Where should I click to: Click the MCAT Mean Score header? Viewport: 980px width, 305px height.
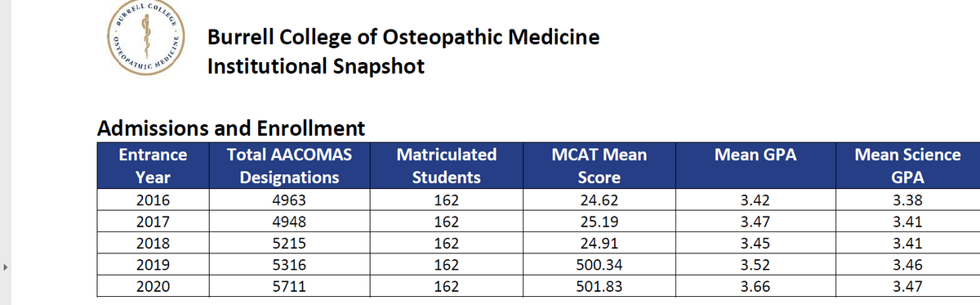pyautogui.click(x=599, y=166)
